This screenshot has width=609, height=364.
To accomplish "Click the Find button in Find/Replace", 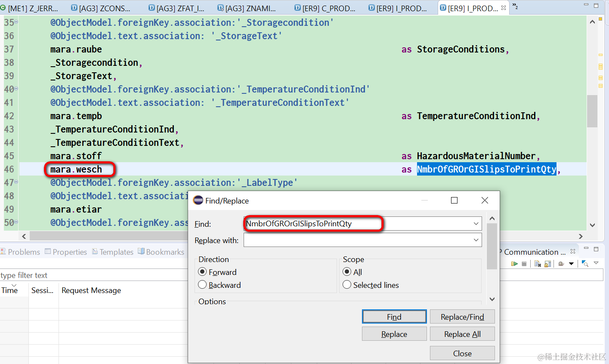I will 394,317.
